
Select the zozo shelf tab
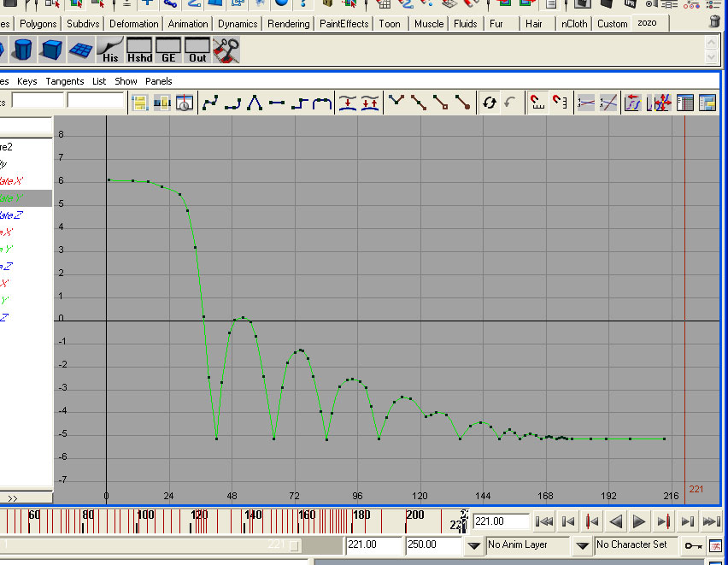pos(647,23)
